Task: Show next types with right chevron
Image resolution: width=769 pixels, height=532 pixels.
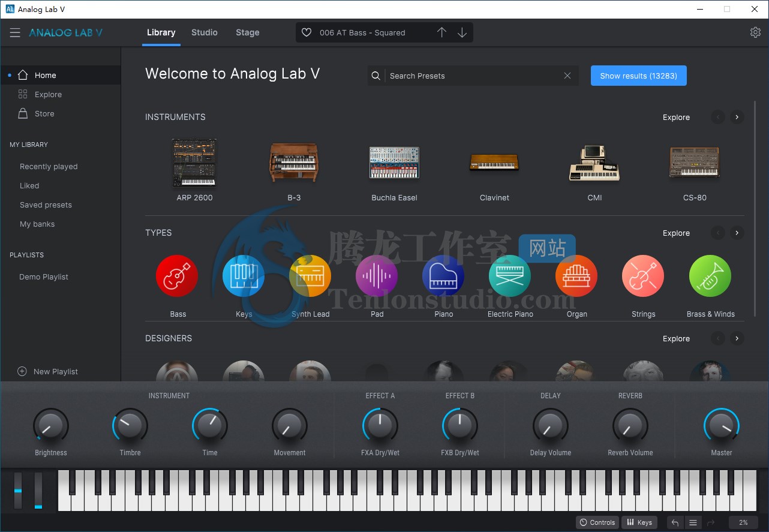Action: pos(737,233)
